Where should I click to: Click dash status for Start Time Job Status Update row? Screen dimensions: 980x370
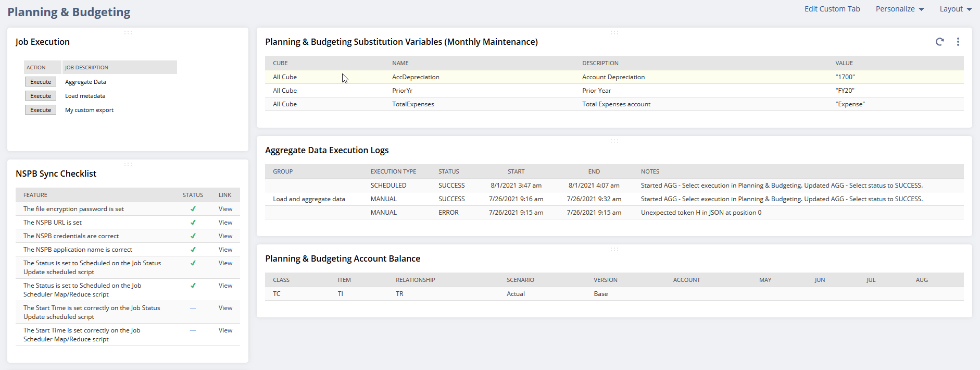[193, 308]
